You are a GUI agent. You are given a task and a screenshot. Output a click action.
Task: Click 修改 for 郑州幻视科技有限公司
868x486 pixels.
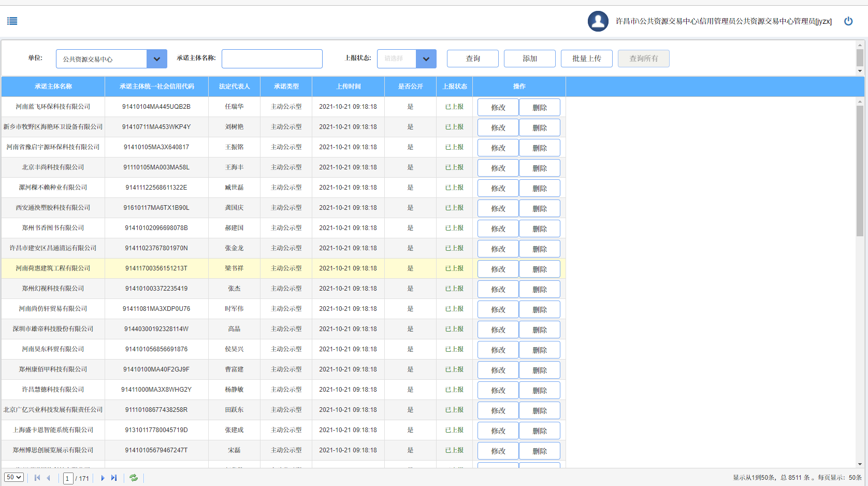point(498,289)
